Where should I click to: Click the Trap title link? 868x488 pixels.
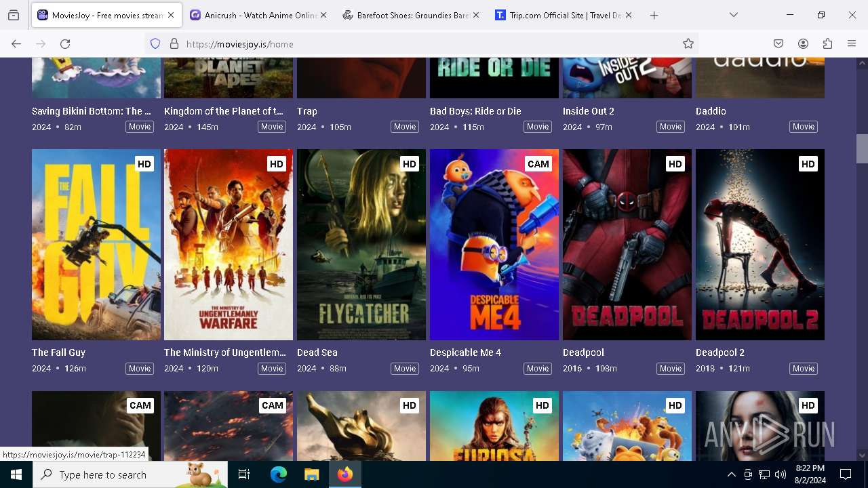(x=307, y=111)
